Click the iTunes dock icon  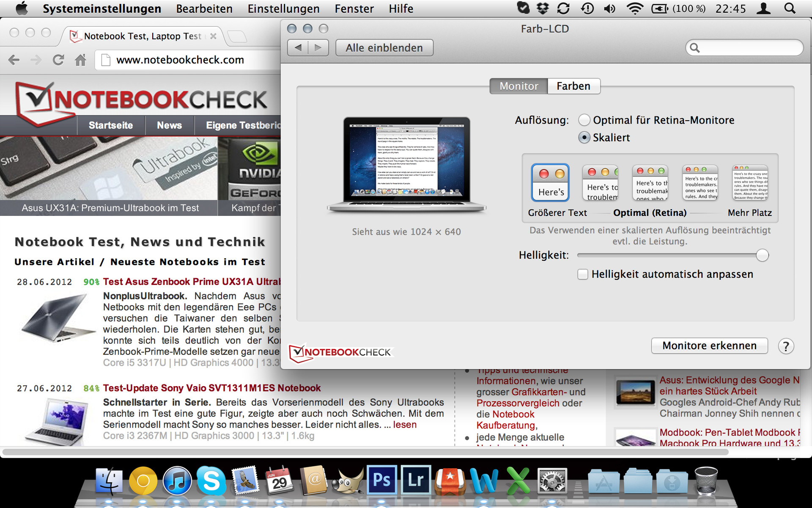pos(177,481)
